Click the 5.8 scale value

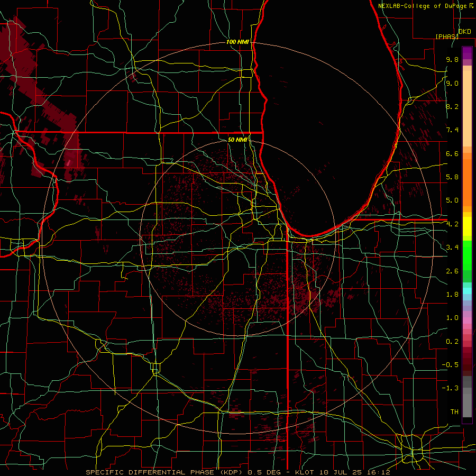[x=452, y=177]
